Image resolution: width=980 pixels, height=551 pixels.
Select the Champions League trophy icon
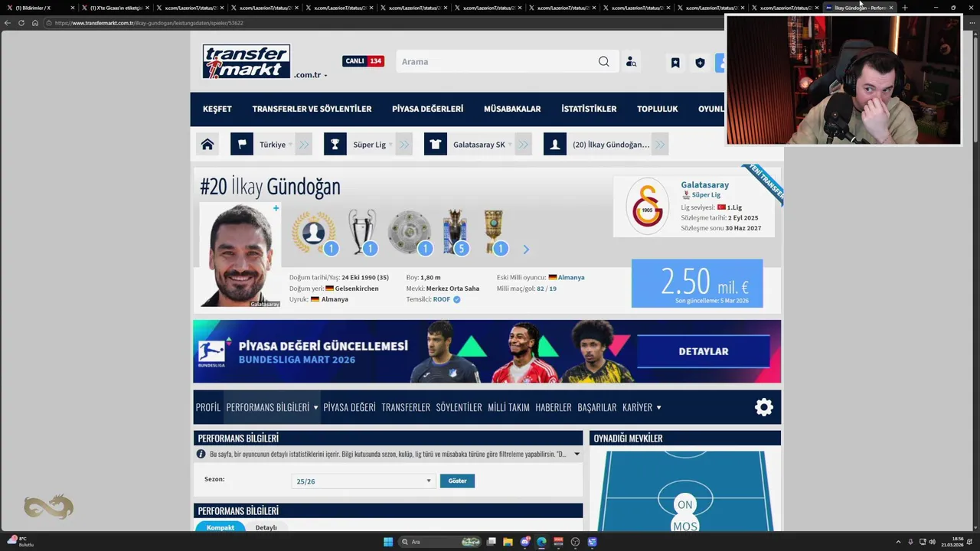362,232
